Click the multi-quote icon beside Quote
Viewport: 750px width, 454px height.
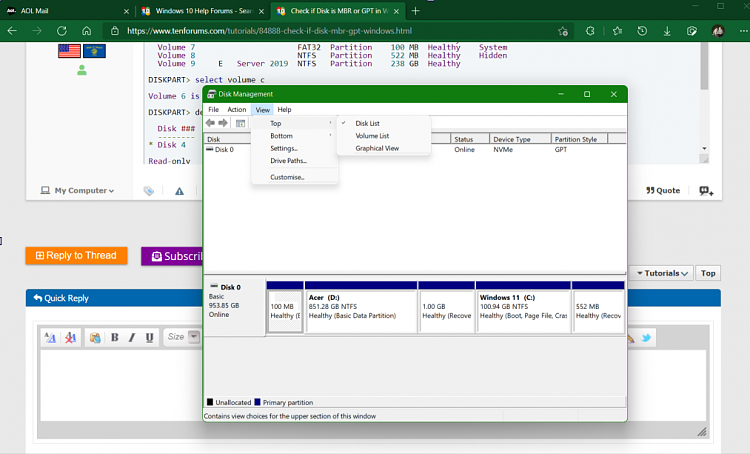[x=706, y=191]
